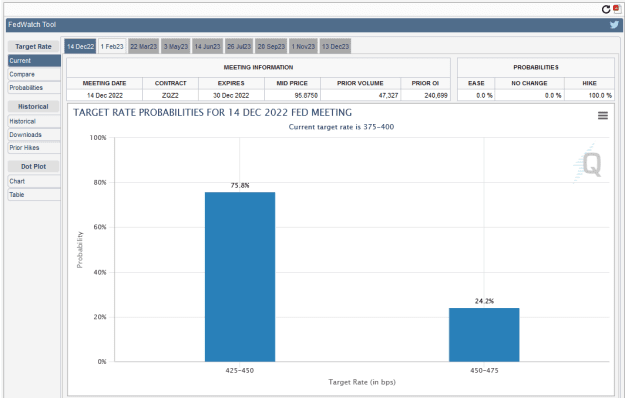Click the chart title for 14 Dec 2022
Viewport: 625px width, 398px height.
212,113
